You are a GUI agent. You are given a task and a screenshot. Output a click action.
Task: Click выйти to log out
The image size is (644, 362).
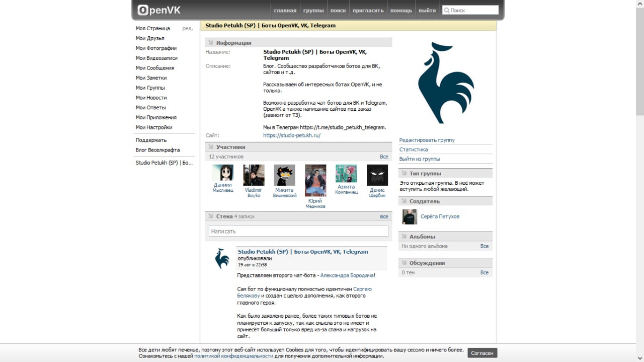[427, 11]
